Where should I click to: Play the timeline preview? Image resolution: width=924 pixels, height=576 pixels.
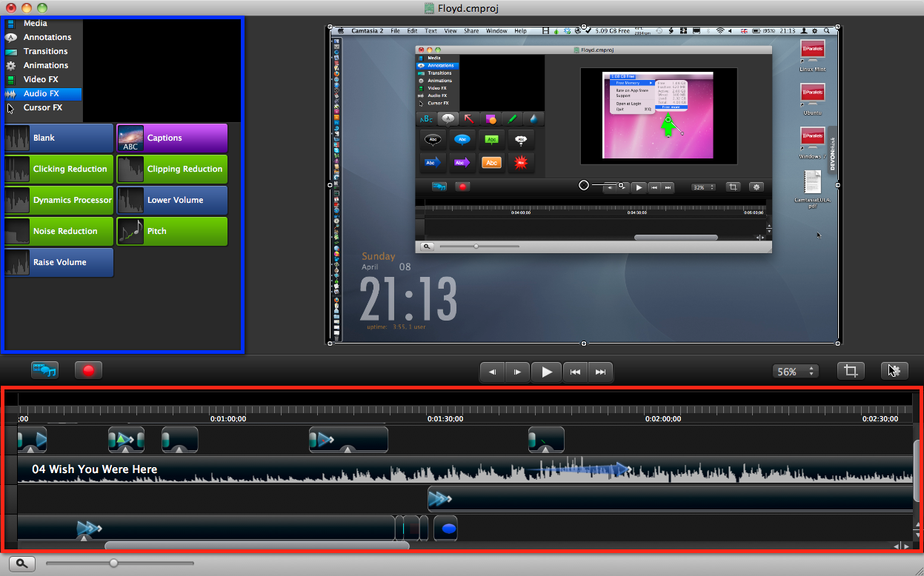pos(547,372)
